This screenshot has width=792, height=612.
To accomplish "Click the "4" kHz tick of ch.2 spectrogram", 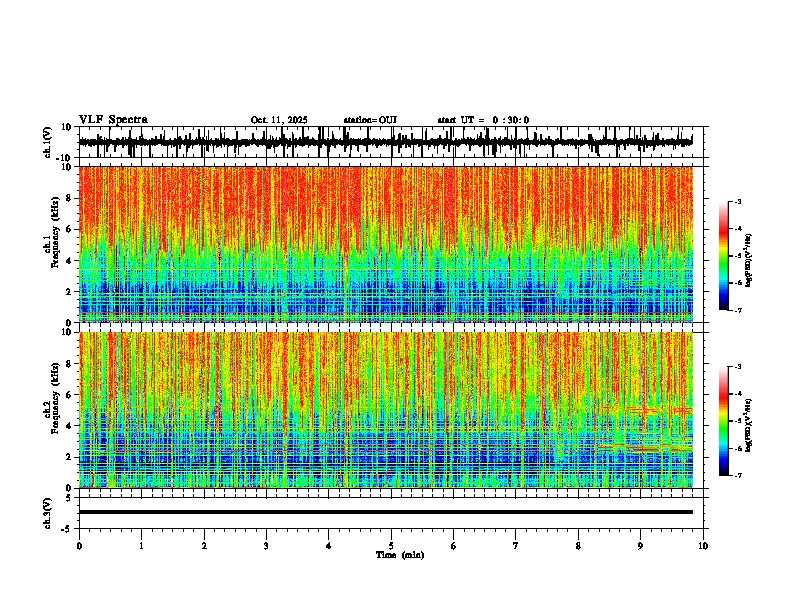I will pos(69,426).
